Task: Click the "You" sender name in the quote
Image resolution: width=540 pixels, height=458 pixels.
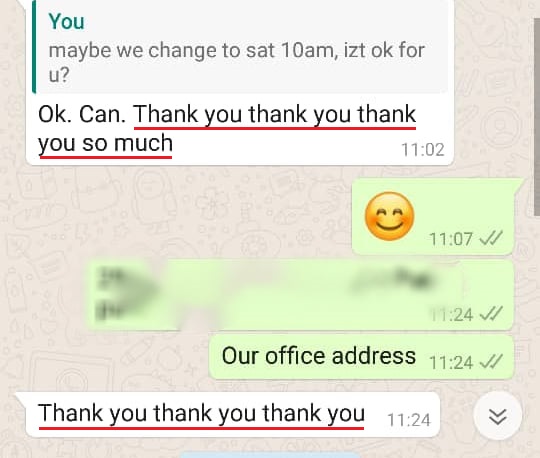Action: (66, 21)
